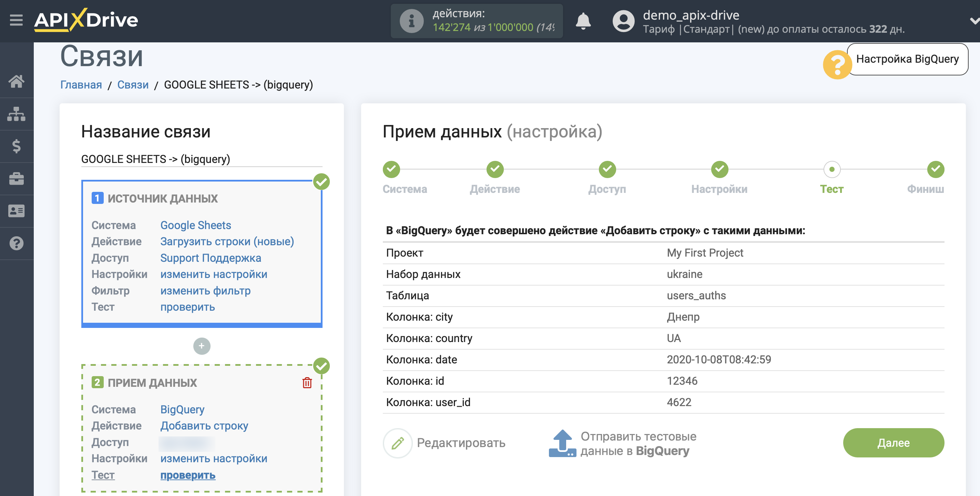Image resolution: width=980 pixels, height=496 pixels.
Task: Select the ukraine dataset value
Action: click(x=684, y=274)
